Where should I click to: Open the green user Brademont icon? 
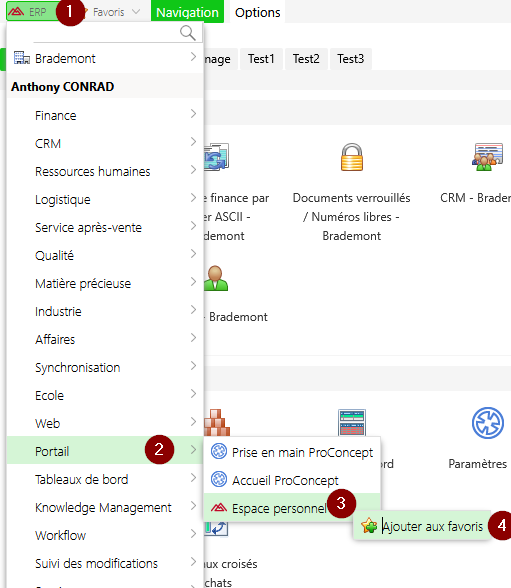point(216,278)
